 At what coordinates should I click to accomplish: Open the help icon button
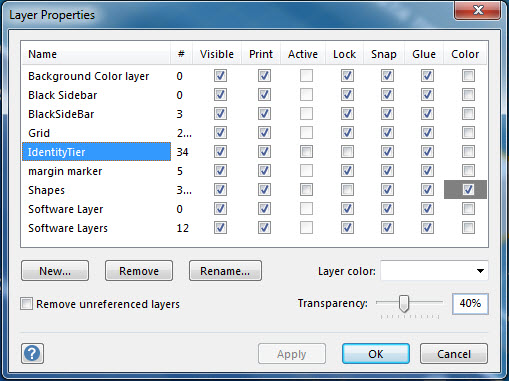[x=32, y=353]
